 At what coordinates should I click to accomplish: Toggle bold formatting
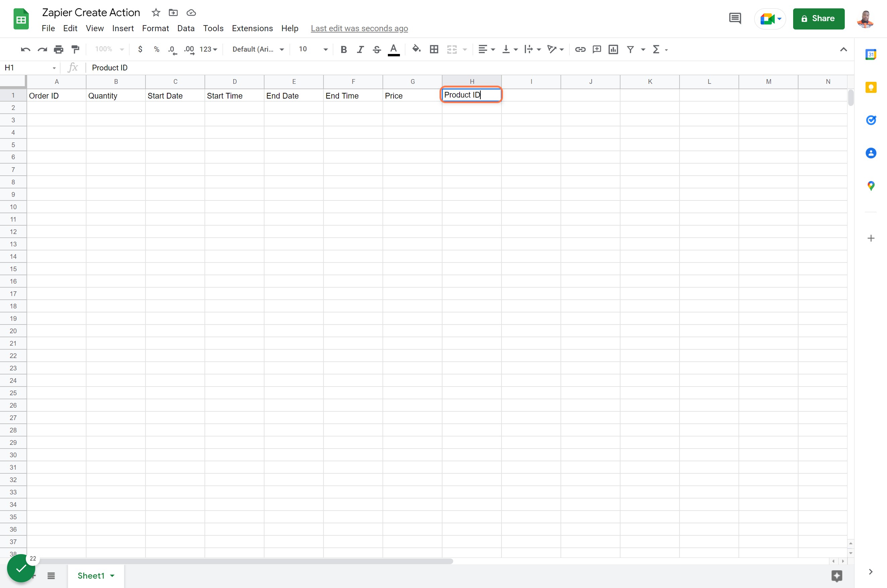click(x=343, y=50)
